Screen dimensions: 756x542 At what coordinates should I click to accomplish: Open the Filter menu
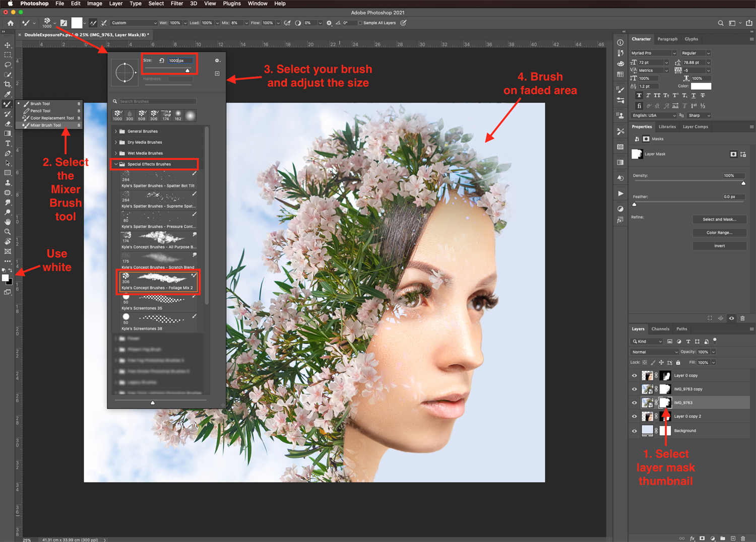tap(176, 4)
